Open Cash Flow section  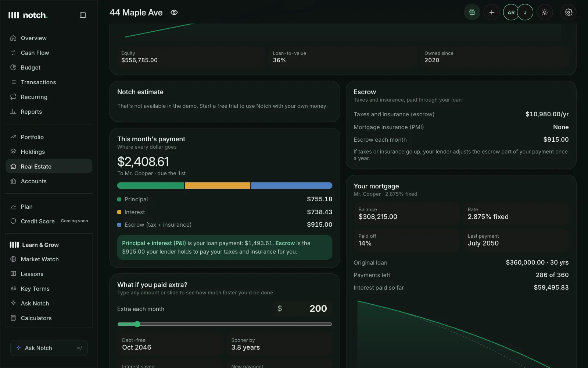pos(49,53)
